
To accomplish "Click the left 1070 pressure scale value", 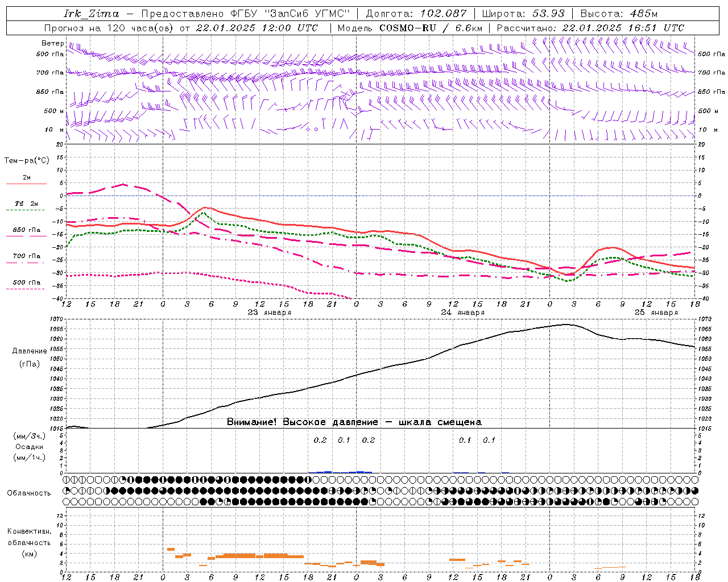I will [x=57, y=319].
